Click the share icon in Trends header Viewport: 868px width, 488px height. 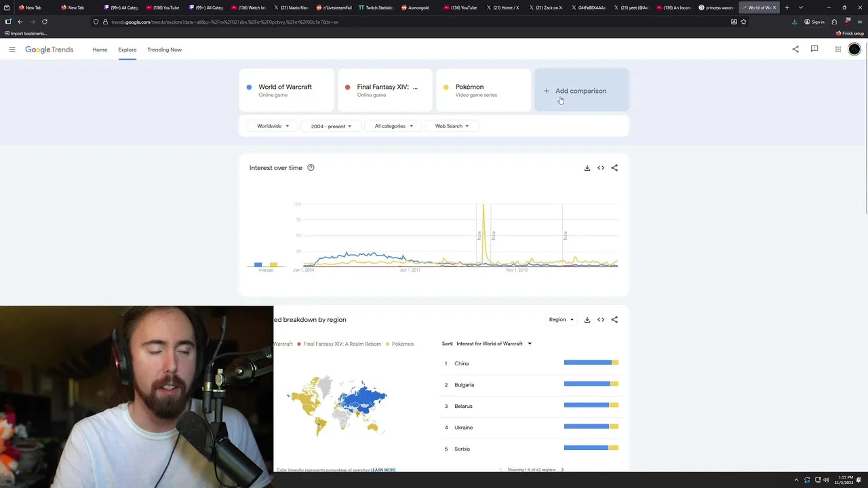795,49
